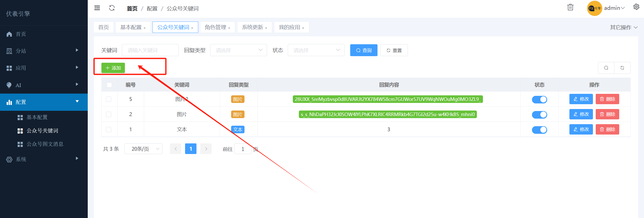
Task: Go to the next page arrow in pagination
Action: (x=206, y=149)
